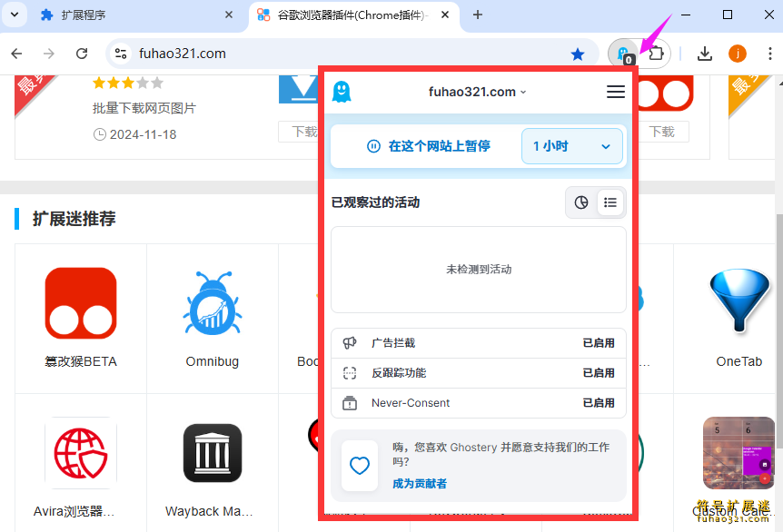
Task: Click 成为贡献者 link
Action: (x=420, y=483)
